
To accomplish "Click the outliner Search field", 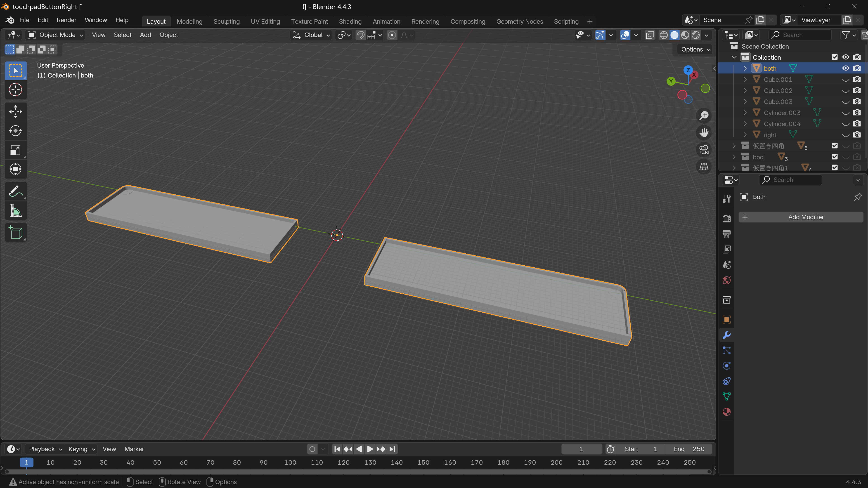I will point(800,35).
